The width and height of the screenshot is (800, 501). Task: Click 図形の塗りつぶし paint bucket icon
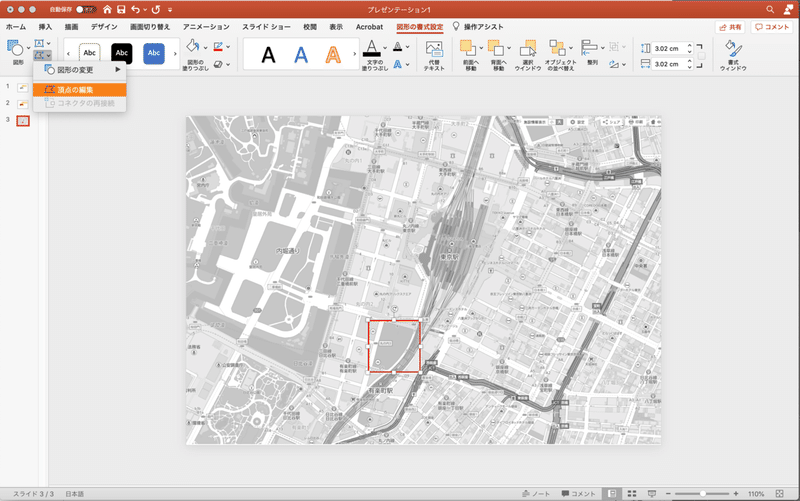click(193, 46)
